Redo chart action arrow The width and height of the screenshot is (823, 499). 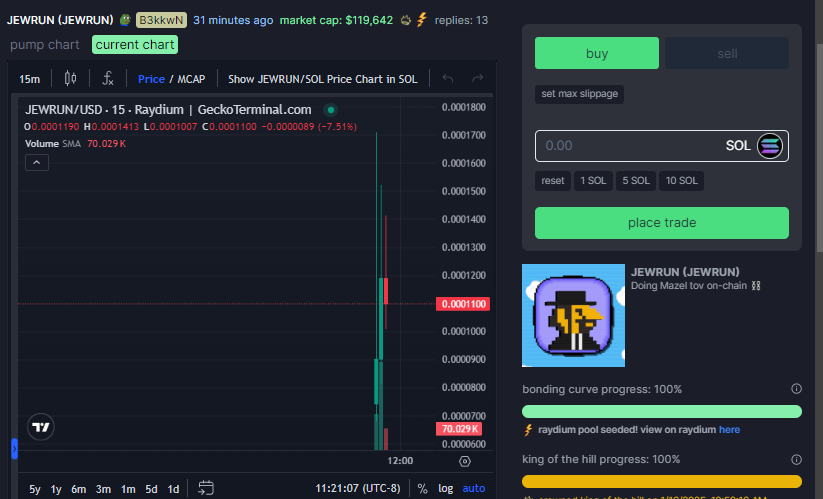tap(477, 79)
